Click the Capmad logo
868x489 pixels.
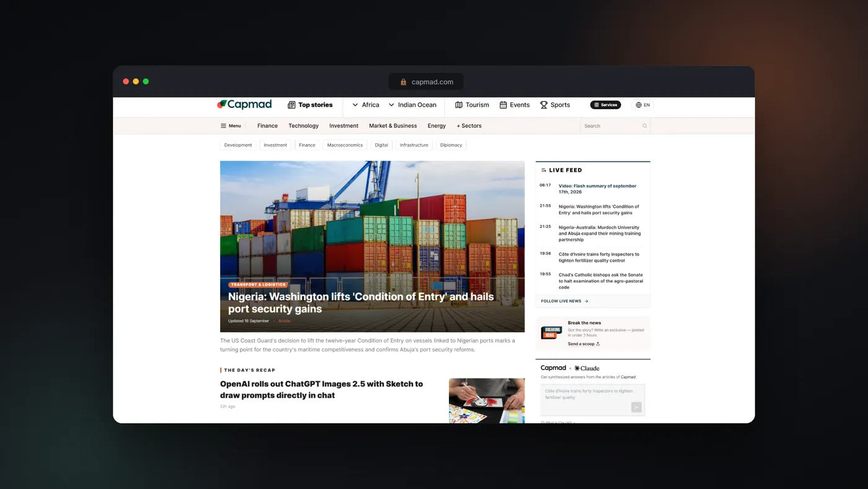[x=244, y=105]
